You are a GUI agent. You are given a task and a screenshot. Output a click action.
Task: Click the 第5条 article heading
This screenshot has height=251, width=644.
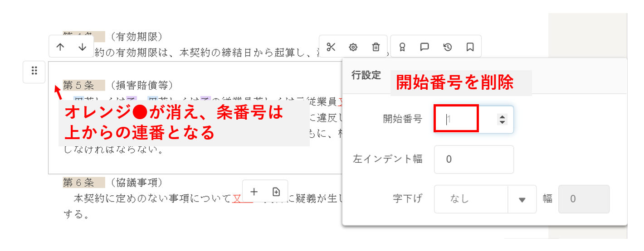click(x=78, y=85)
